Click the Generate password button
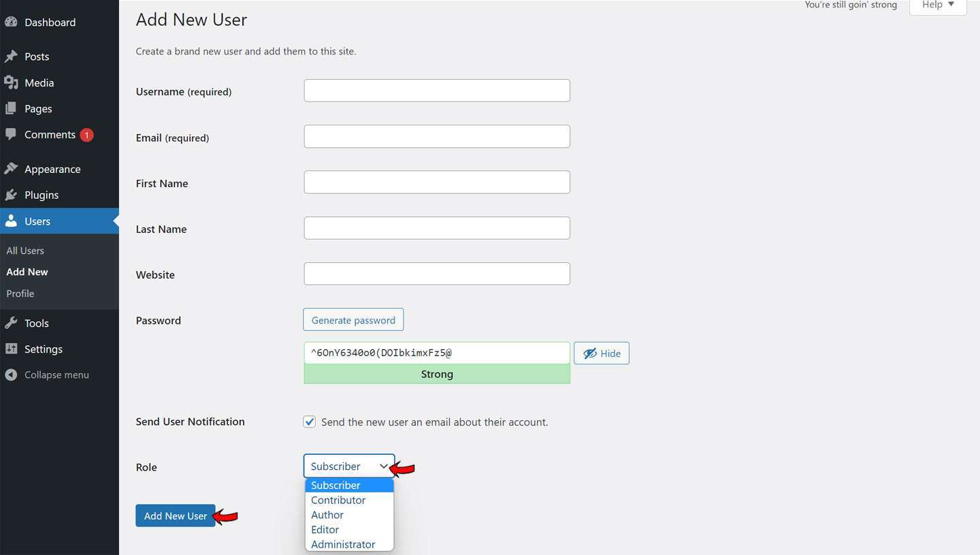This screenshot has height=555, width=980. point(353,319)
